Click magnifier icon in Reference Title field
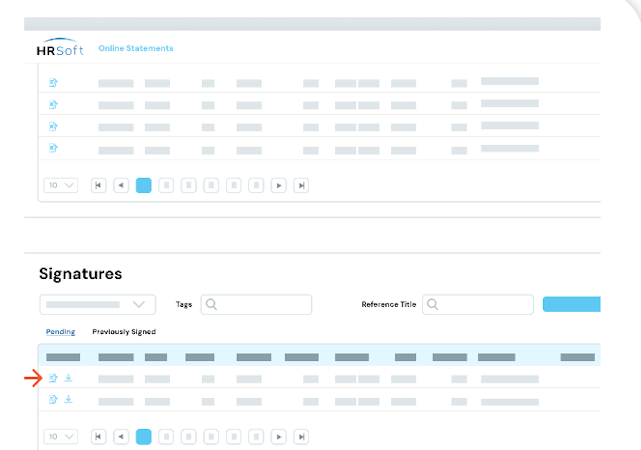The height and width of the screenshot is (450, 641). click(433, 304)
